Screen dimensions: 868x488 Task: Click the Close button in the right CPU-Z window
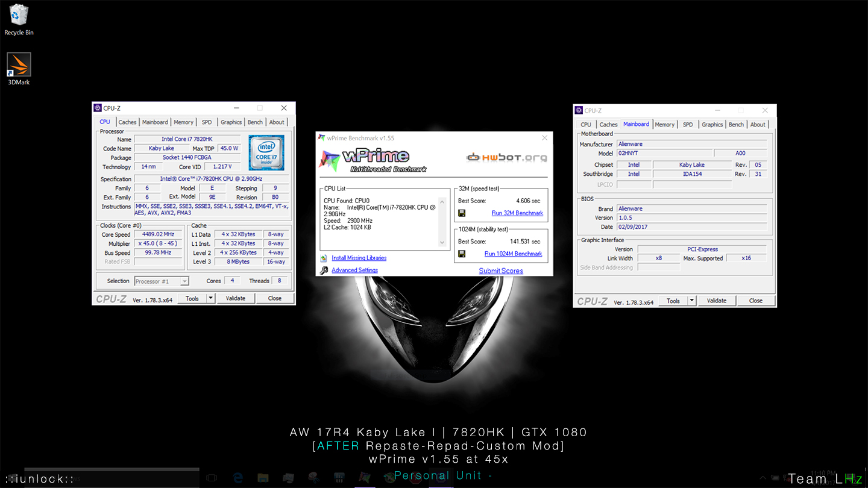tap(756, 301)
